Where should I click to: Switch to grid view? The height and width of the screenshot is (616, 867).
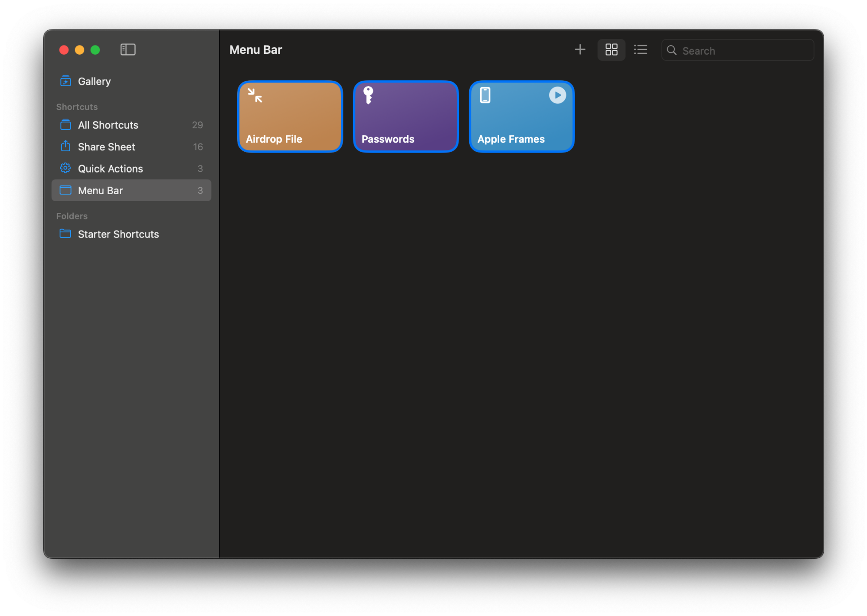pyautogui.click(x=611, y=49)
